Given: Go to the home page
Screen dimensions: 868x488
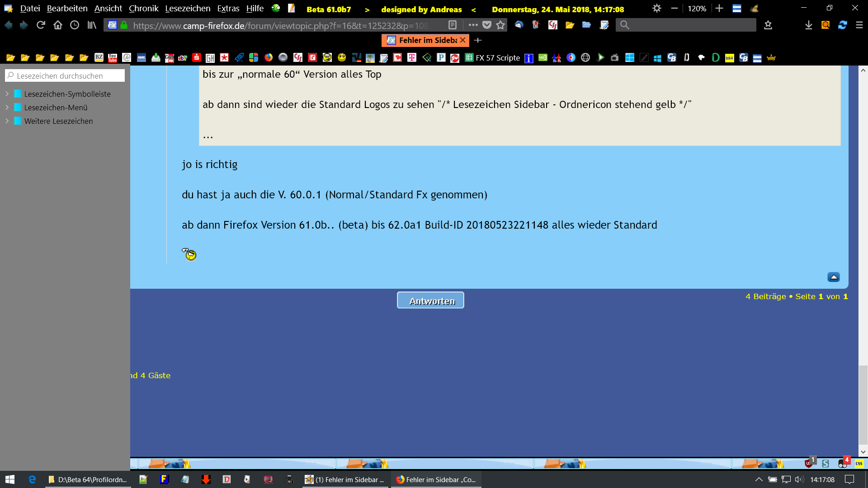Looking at the screenshot, I should click(57, 25).
